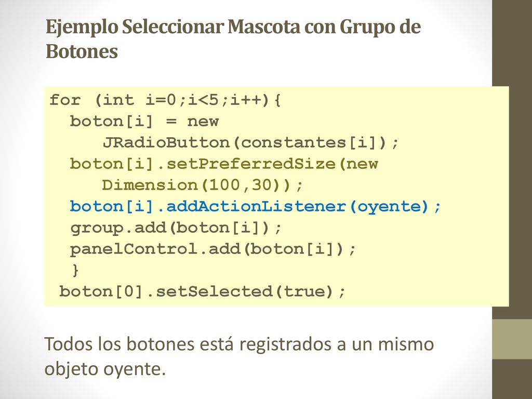
Task: Click the slide title 'Ejemplo Seleccionar Mascota'
Action: 173,28
